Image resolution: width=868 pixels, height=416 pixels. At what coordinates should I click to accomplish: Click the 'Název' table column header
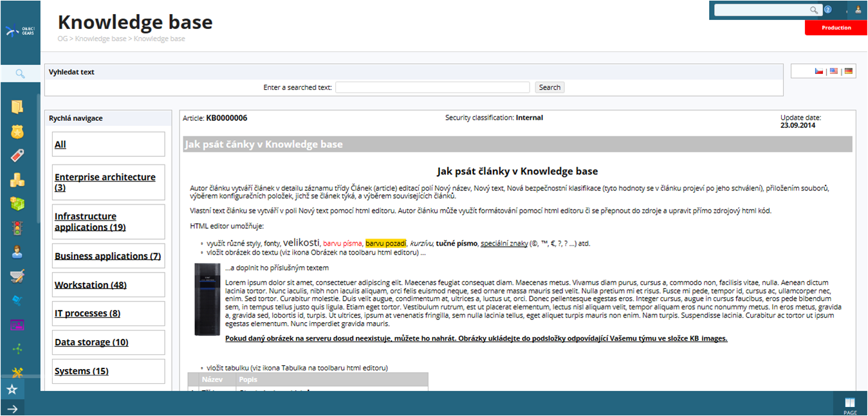pyautogui.click(x=217, y=379)
